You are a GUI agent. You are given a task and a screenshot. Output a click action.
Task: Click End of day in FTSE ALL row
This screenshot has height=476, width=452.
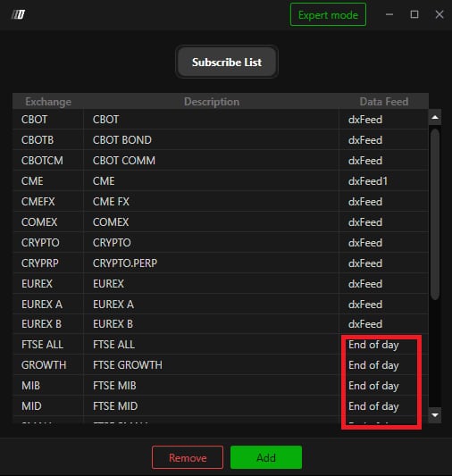point(373,345)
